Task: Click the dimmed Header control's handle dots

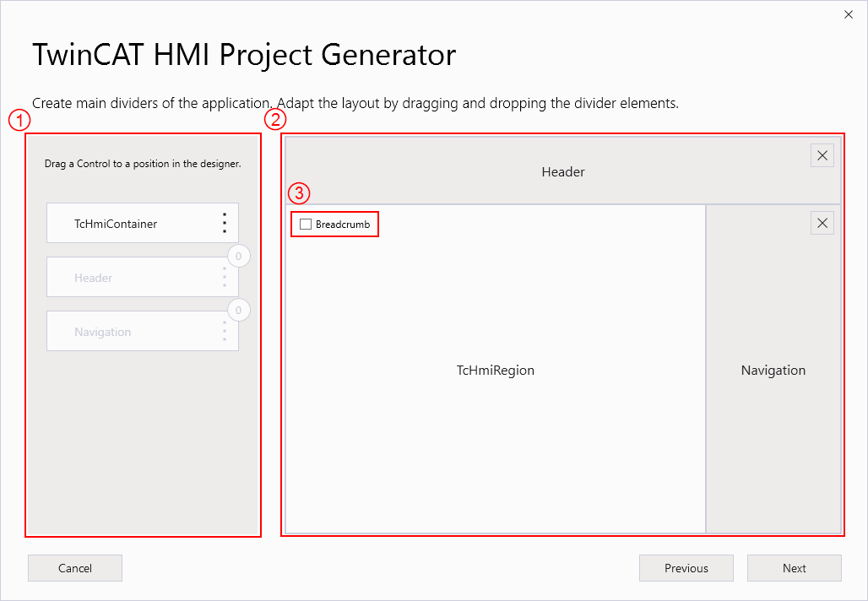Action: point(225,277)
